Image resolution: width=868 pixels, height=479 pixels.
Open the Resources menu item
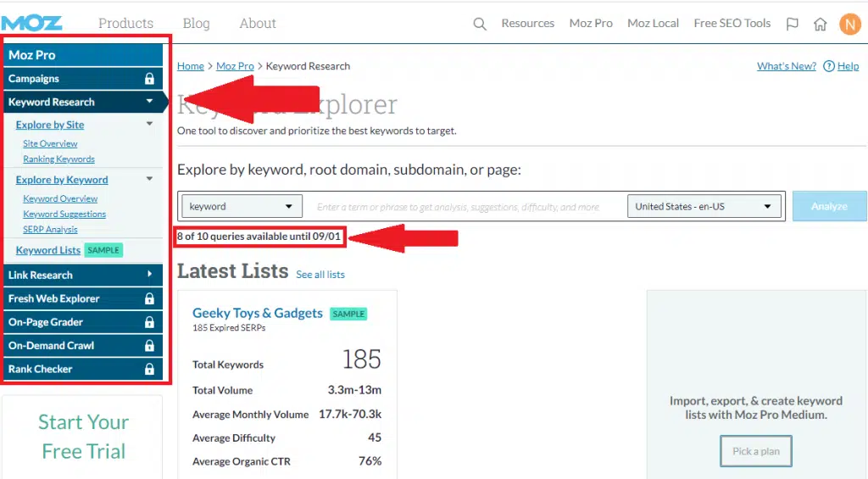pos(527,23)
